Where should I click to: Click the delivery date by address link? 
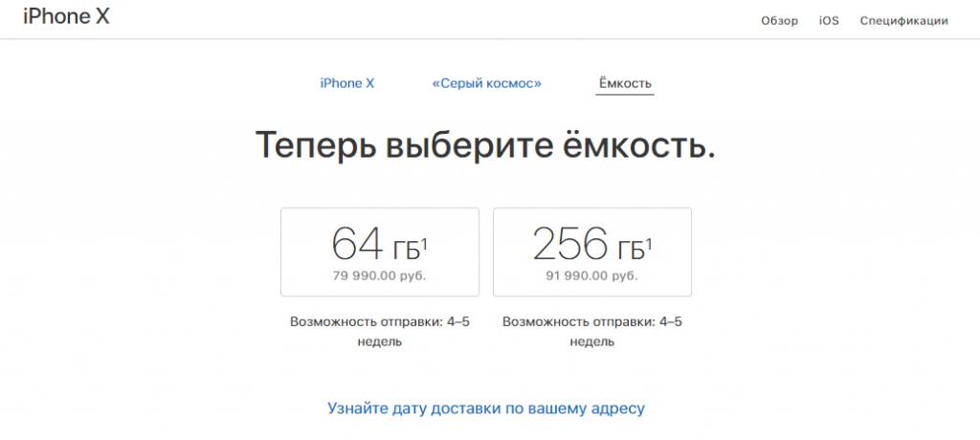(486, 408)
